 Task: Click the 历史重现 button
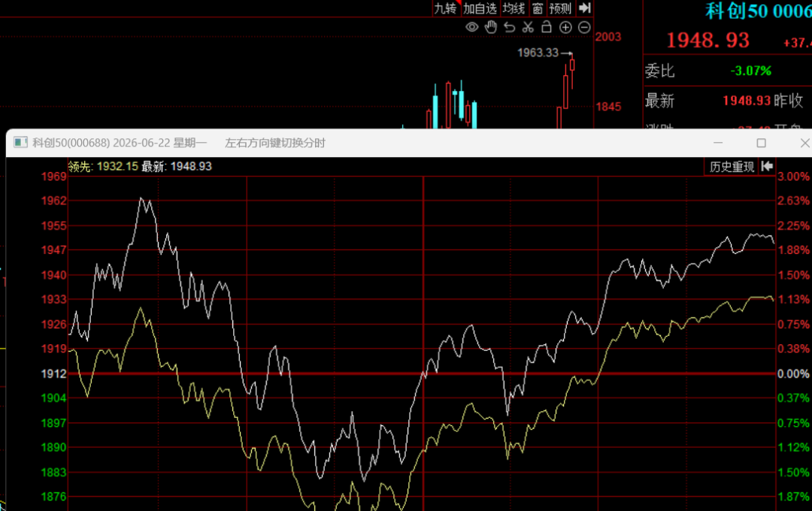(x=732, y=167)
